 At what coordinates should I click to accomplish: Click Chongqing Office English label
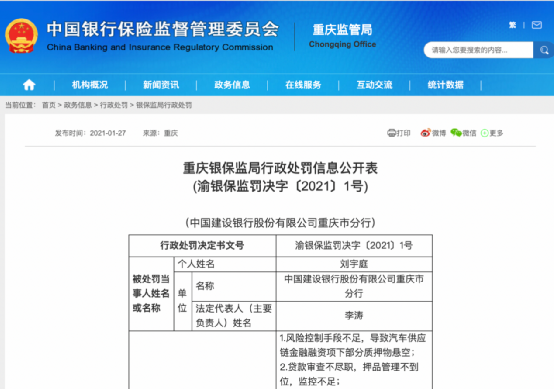tap(342, 45)
